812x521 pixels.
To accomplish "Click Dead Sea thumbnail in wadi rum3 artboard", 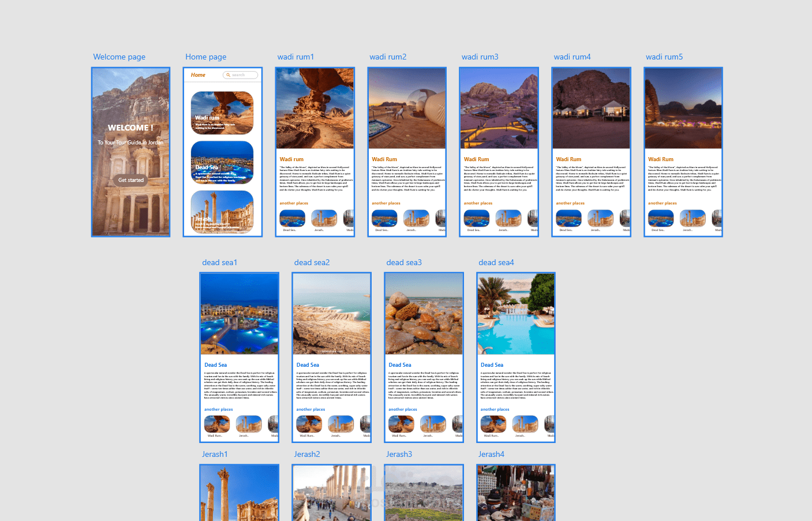I will click(477, 218).
